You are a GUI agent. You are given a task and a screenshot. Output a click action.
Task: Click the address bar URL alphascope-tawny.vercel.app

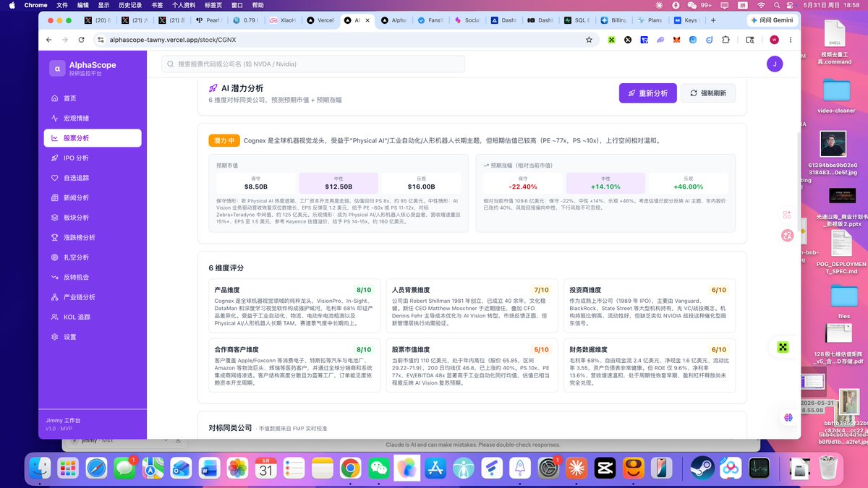[172, 40]
